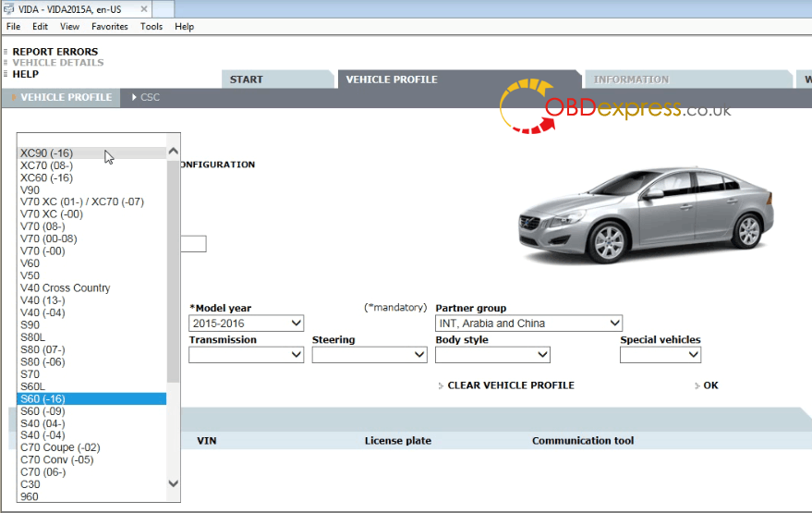Choose V70 (-00) from model list

pos(91,251)
